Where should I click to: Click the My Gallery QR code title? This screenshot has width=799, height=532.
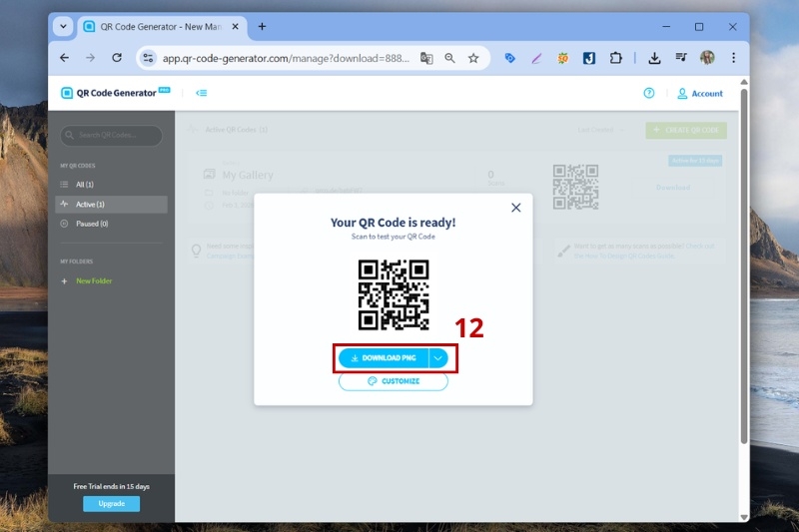click(248, 175)
